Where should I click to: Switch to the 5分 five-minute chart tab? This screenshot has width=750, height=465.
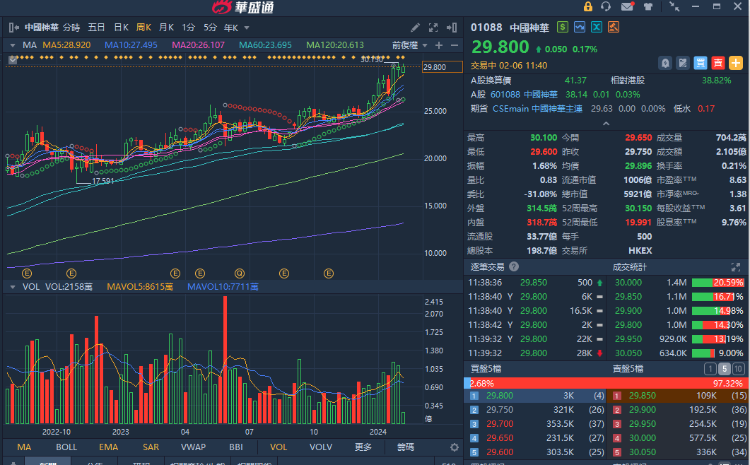[210, 28]
